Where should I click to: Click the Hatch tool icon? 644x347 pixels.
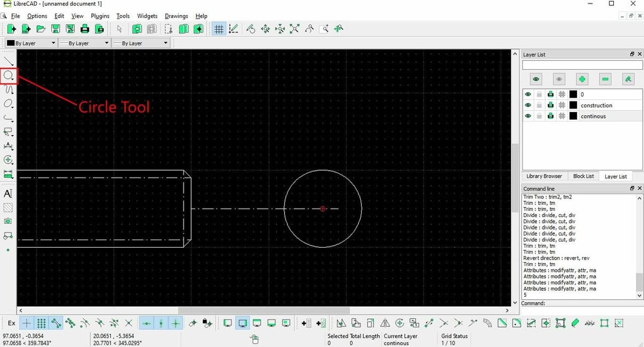point(8,207)
